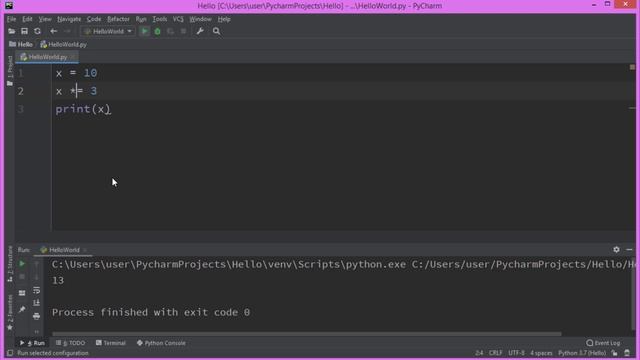
Task: Click the Python 3.7 (Hello) interpreter selector
Action: (582, 353)
